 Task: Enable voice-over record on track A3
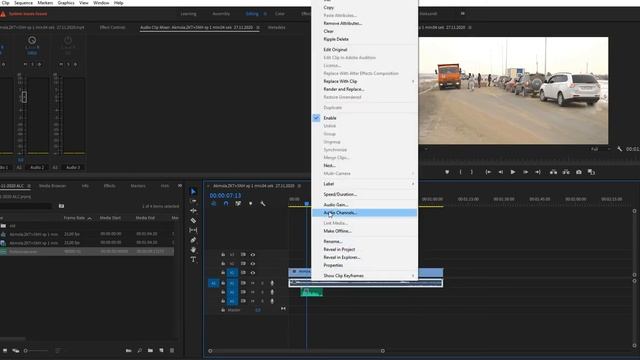point(272,301)
